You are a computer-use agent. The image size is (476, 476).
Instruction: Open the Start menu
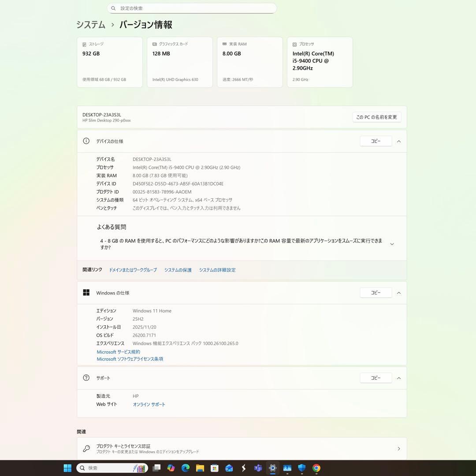[67, 468]
